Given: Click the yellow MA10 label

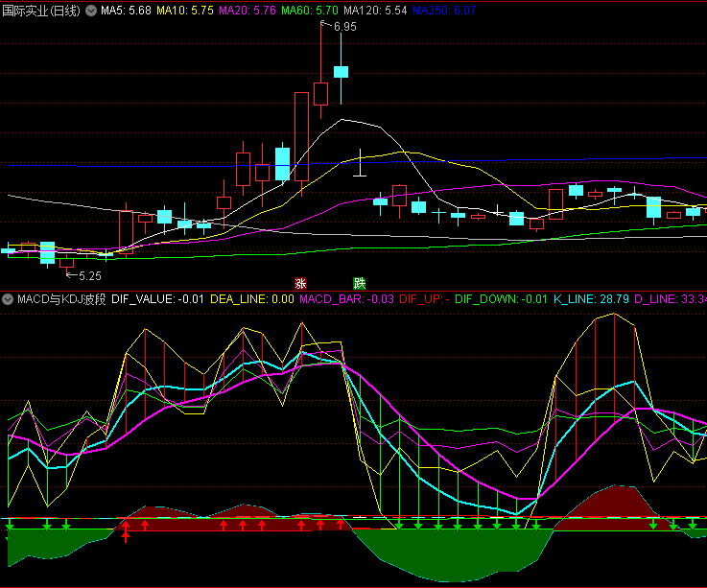Looking at the screenshot, I should point(184,11).
